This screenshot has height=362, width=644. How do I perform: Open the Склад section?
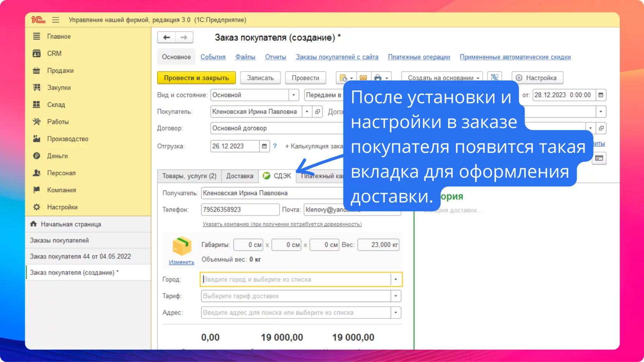pyautogui.click(x=56, y=105)
